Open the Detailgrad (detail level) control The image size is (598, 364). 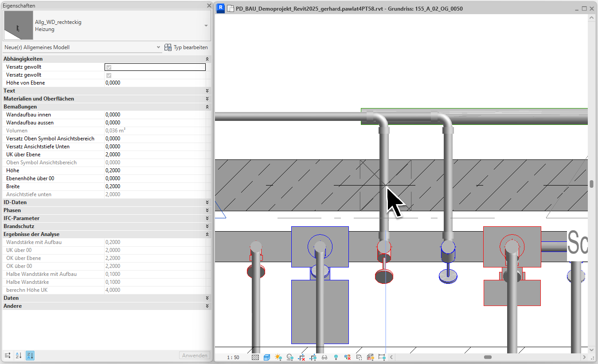(x=255, y=356)
